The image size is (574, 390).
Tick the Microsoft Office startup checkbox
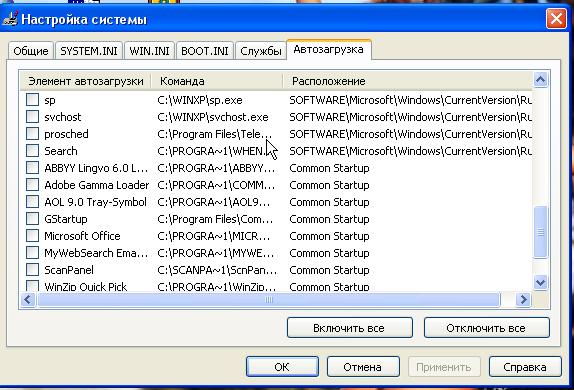point(33,235)
